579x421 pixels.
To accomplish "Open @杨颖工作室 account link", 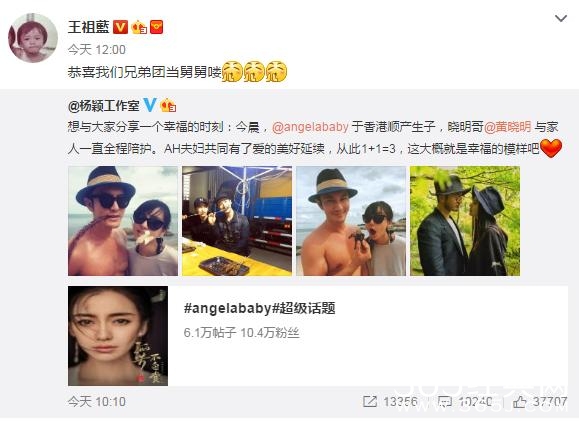I will [x=104, y=106].
